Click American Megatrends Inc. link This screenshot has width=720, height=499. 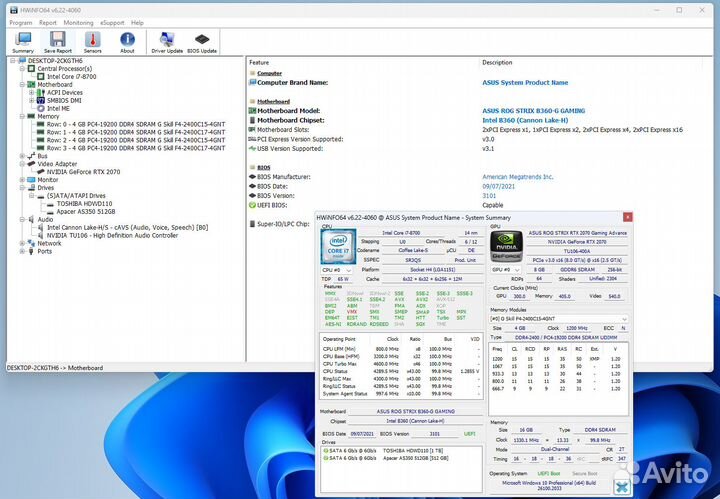click(518, 177)
